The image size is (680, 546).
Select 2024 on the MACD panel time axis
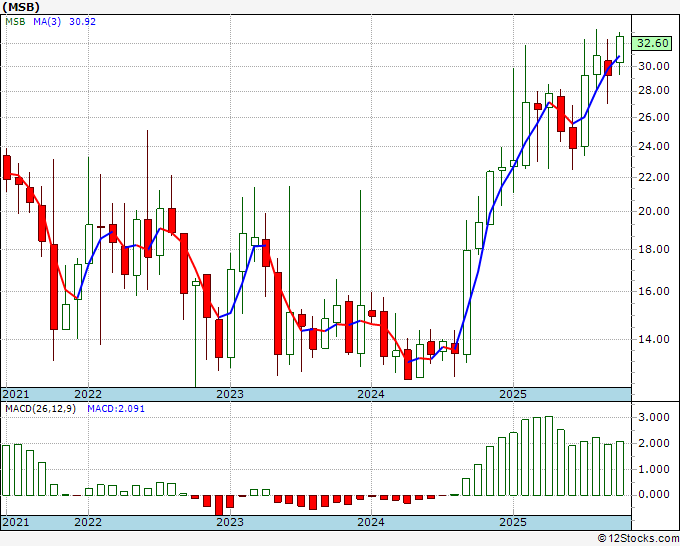click(371, 522)
